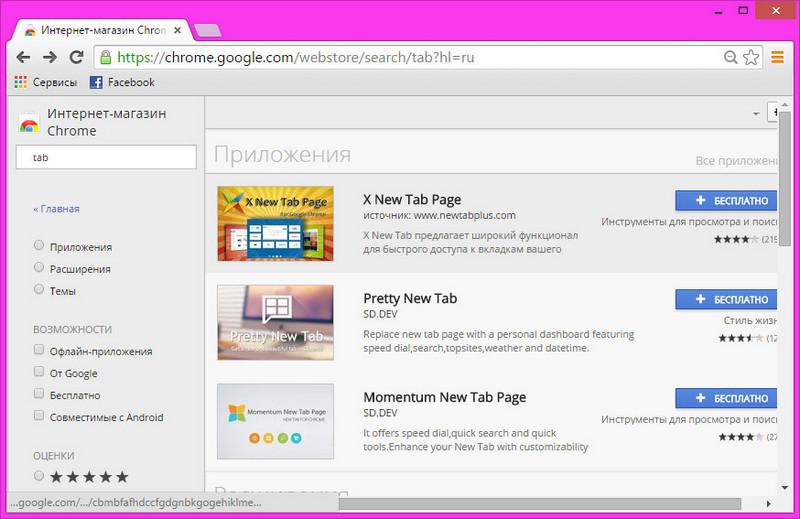800x519 pixels.
Task: Open the Chrome hamburger menu
Action: click(x=778, y=57)
